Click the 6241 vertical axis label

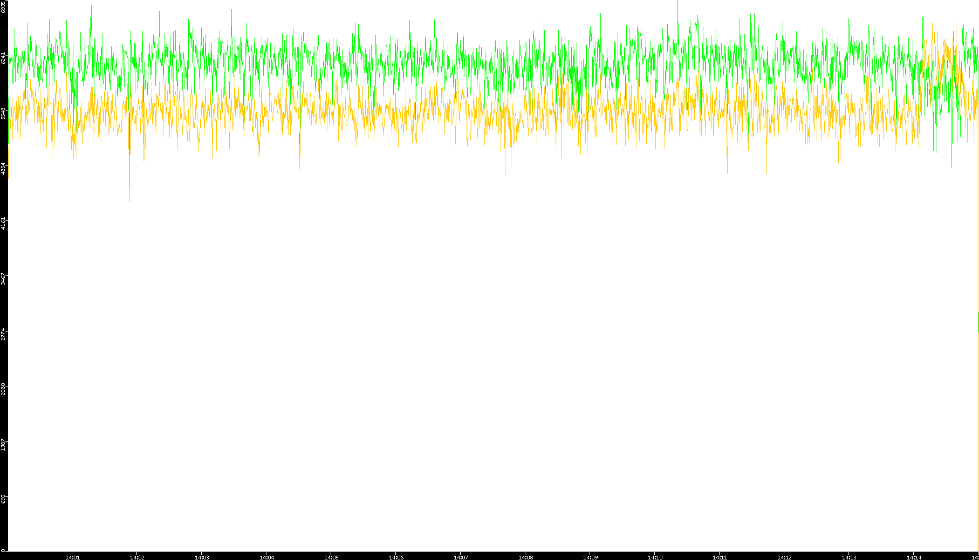click(x=3, y=58)
